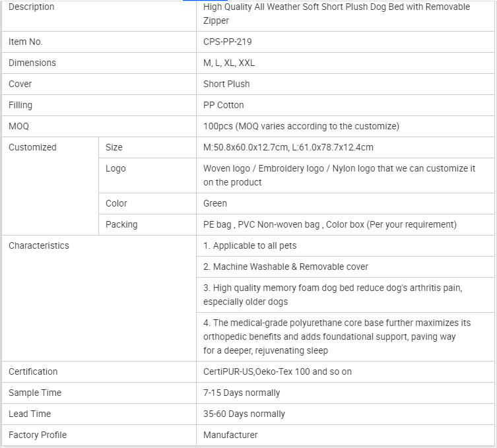The image size is (497, 448).
Task: Click the Description label cell
Action: (32, 7)
